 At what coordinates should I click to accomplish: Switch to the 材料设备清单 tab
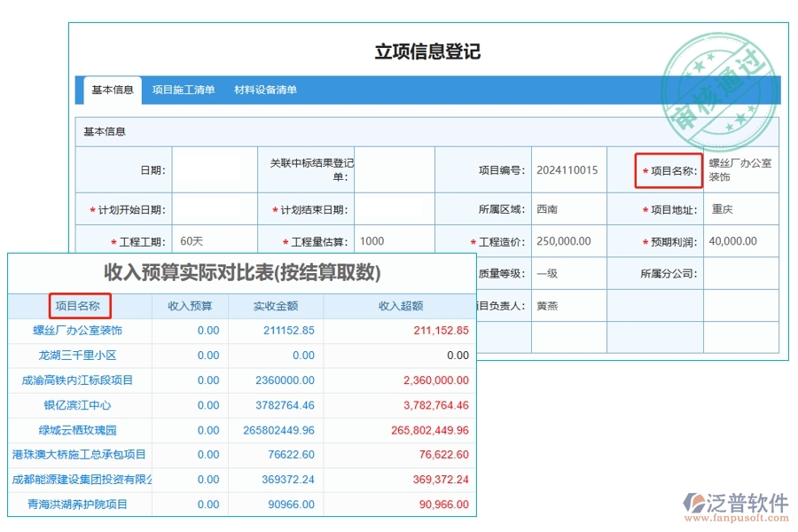point(265,90)
